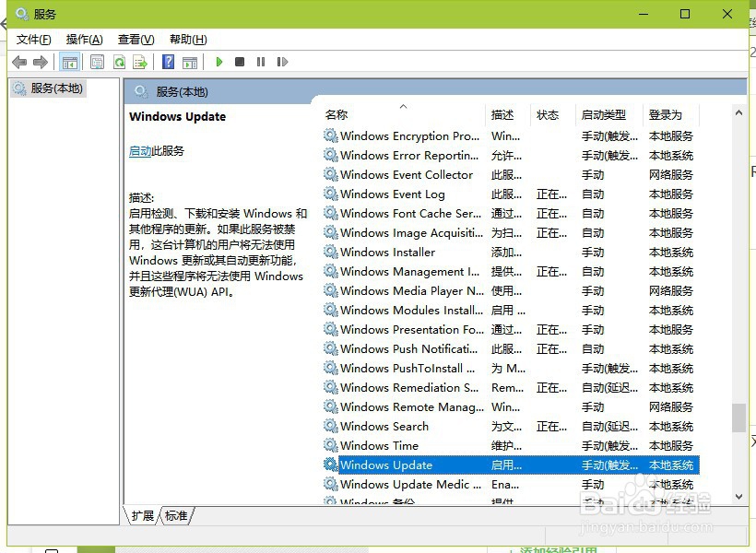Sort by the 登录为 column header
756x553 pixels.
click(x=670, y=114)
